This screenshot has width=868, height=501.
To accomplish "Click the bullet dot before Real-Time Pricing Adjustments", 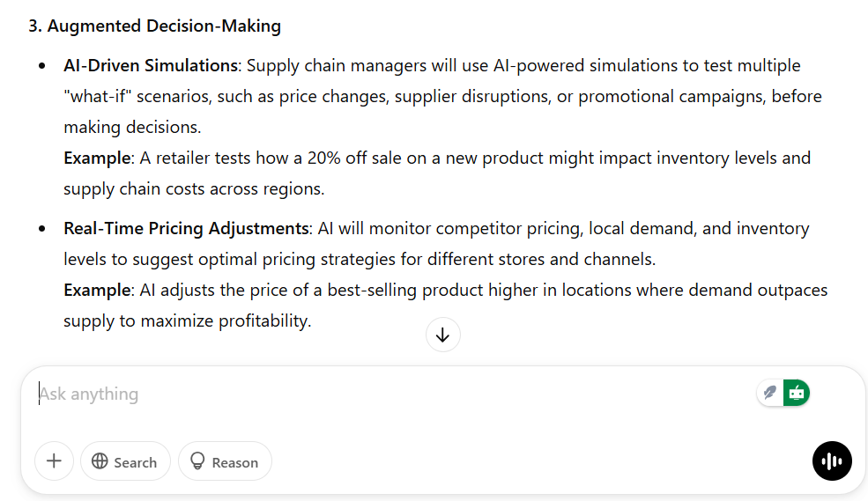I will pyautogui.click(x=42, y=229).
